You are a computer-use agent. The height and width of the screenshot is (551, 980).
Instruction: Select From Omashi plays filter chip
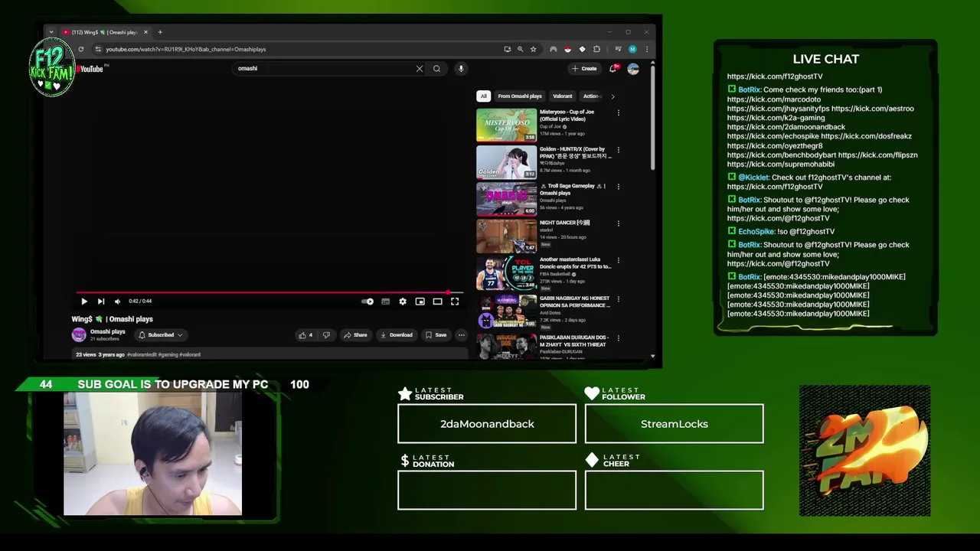point(520,96)
